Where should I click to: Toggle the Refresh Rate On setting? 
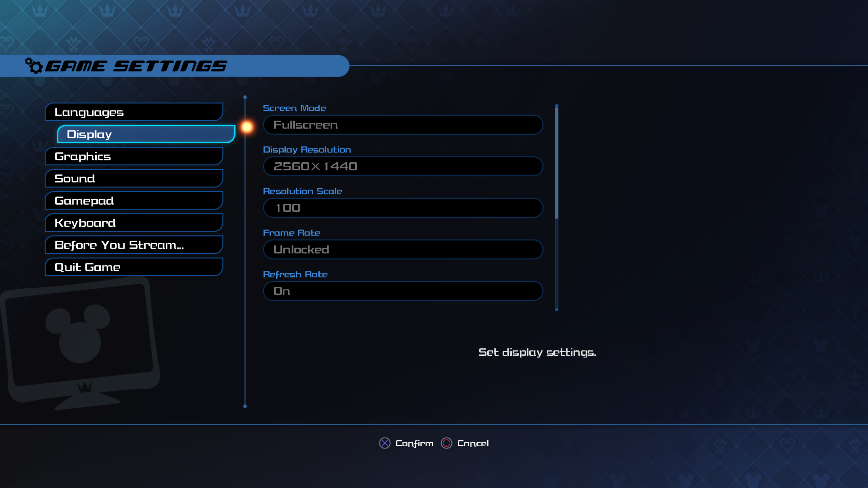pyautogui.click(x=403, y=291)
